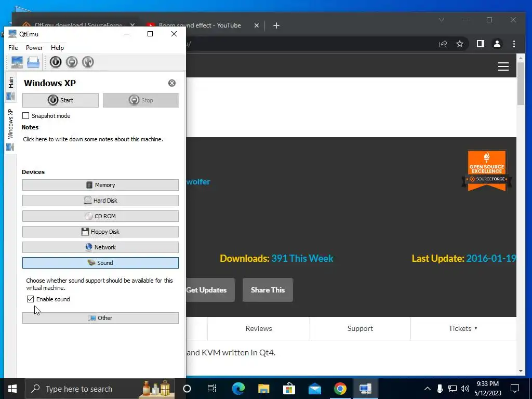Open the notification center icon
Image resolution: width=532 pixels, height=399 pixels.
[x=515, y=389]
